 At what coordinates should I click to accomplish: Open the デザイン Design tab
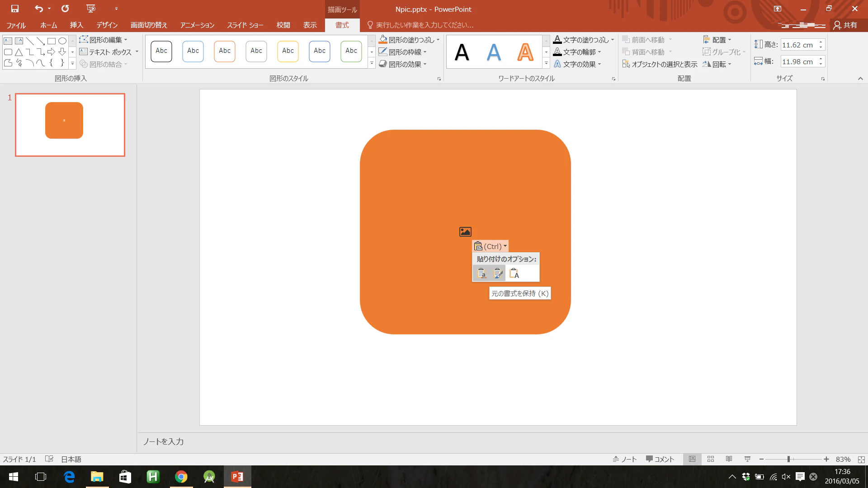(107, 25)
